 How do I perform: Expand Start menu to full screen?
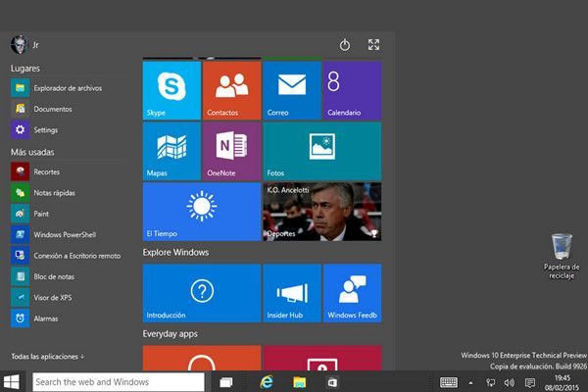373,45
